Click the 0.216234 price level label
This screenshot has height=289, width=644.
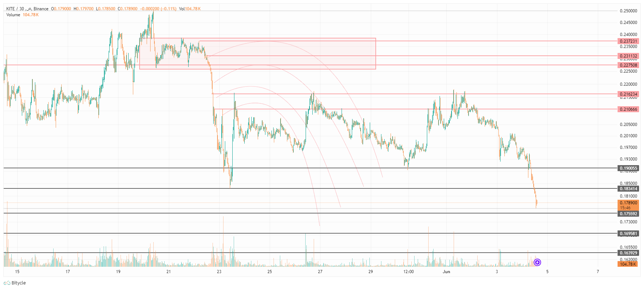[628, 94]
